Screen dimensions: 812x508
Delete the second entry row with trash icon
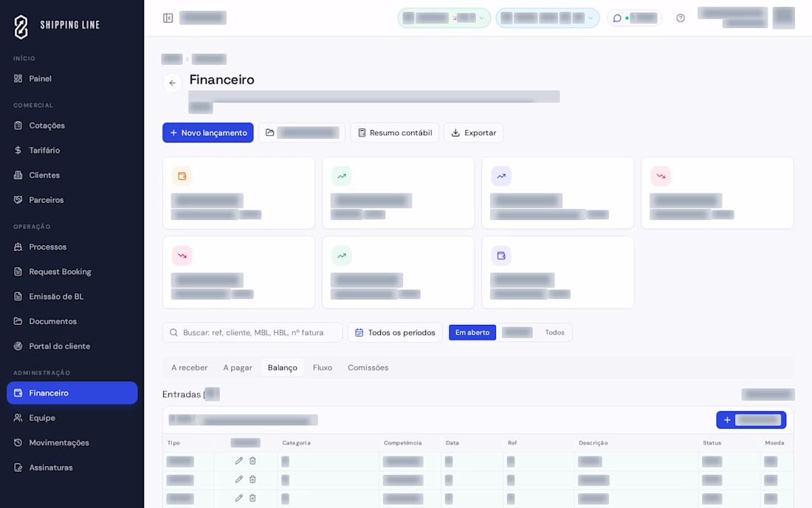(x=252, y=479)
